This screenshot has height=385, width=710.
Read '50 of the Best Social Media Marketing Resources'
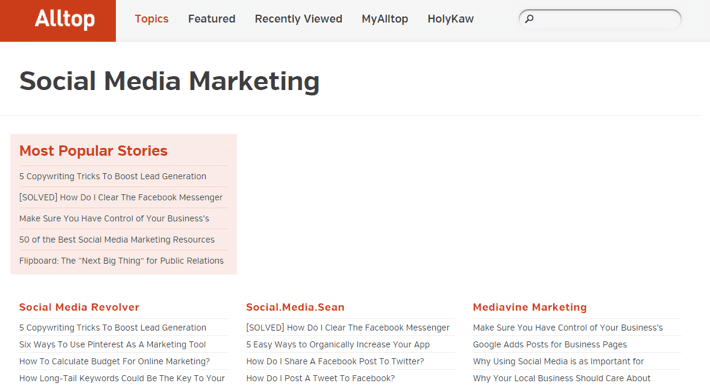click(x=117, y=240)
